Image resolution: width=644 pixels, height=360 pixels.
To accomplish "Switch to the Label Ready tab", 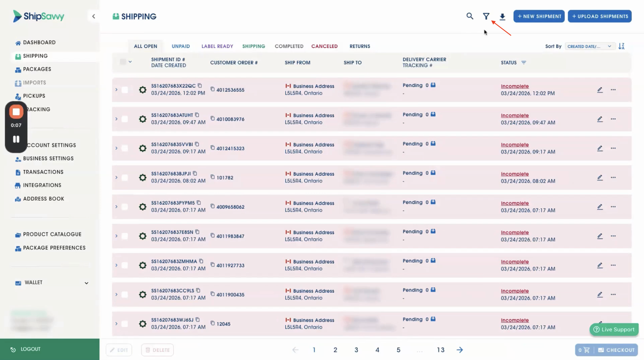I will [x=217, y=46].
